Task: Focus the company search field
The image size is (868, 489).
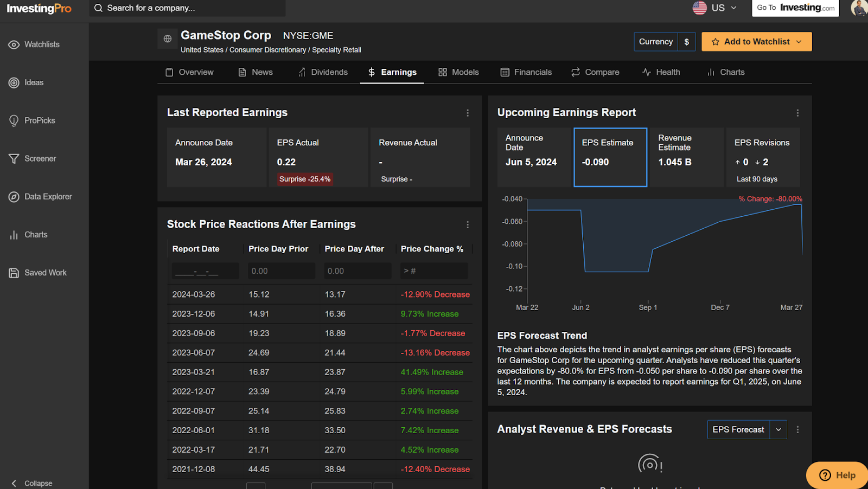Action: 187,8
